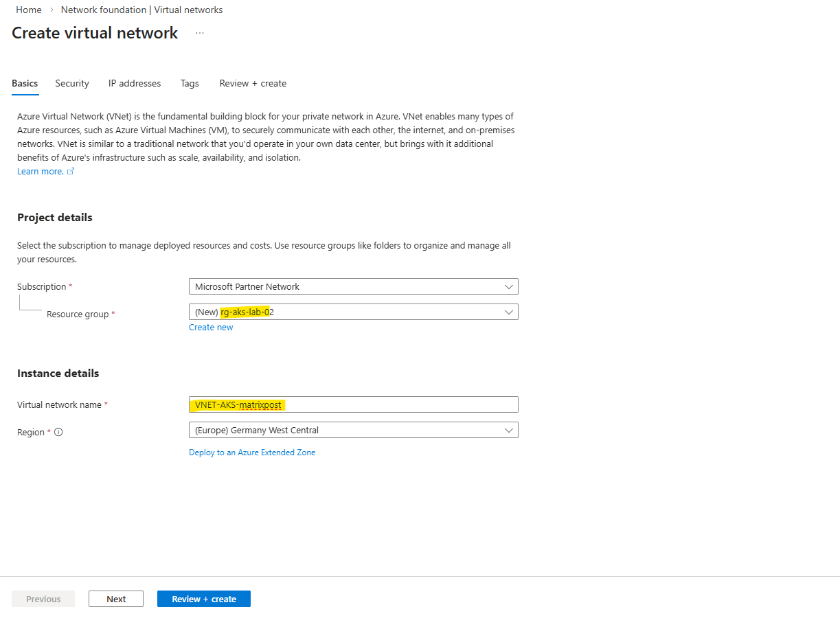This screenshot has width=840, height=618.
Task: Expand the Subscription dropdown
Action: click(x=353, y=286)
